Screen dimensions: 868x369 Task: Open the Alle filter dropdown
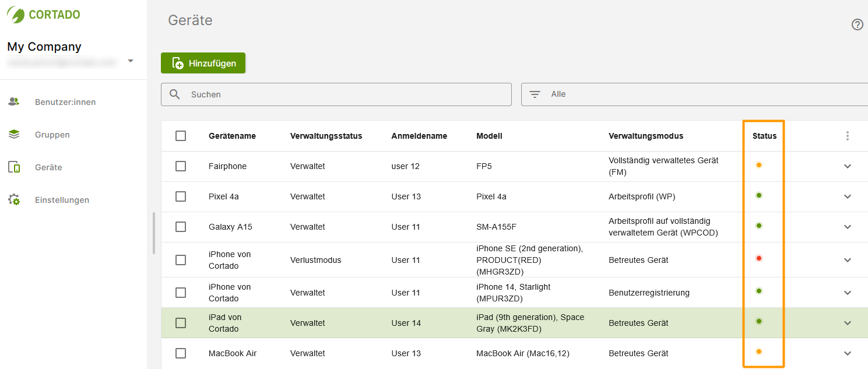point(694,94)
